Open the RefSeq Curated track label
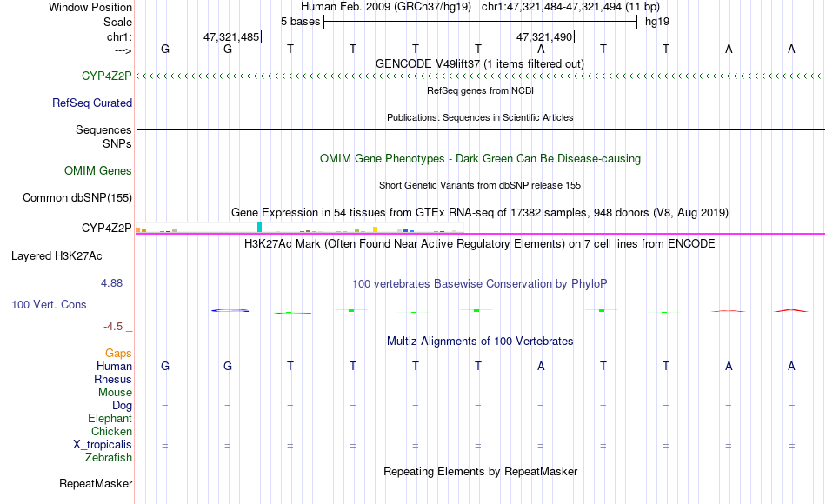Viewport: 826px width, 504px height. [91, 103]
